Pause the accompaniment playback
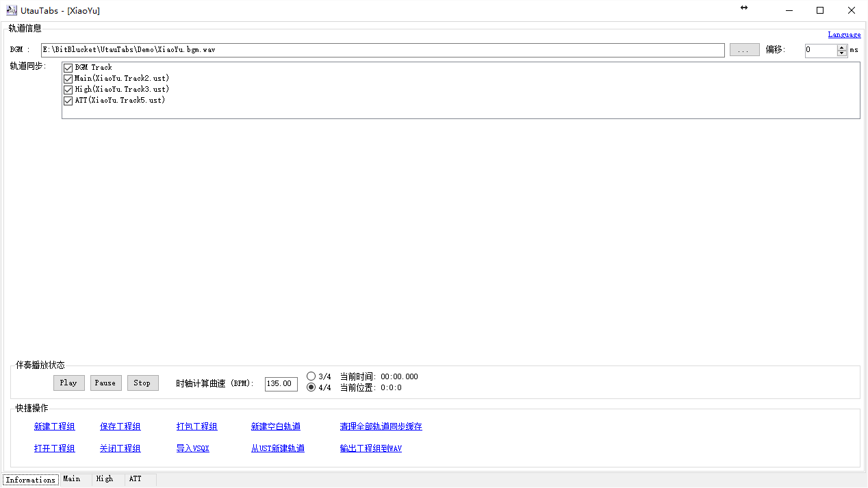868x488 pixels. tap(106, 383)
